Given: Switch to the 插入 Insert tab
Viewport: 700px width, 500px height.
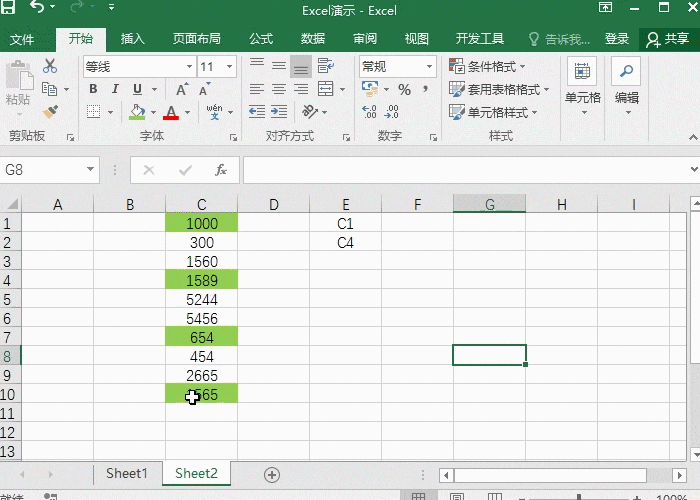Looking at the screenshot, I should pos(133,39).
